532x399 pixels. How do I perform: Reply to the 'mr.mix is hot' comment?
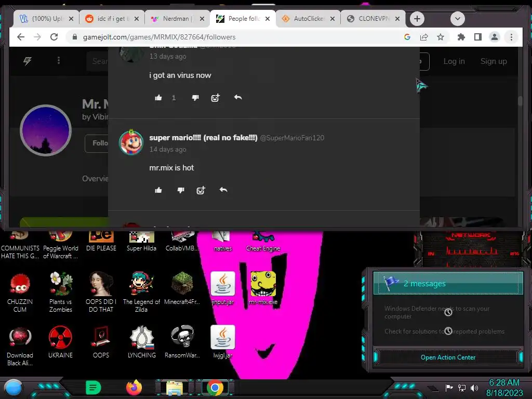click(x=223, y=190)
